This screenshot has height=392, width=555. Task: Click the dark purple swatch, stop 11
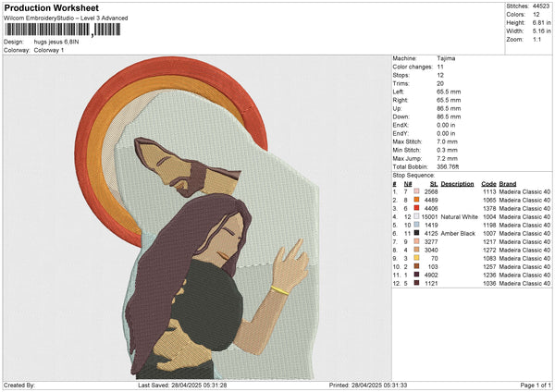pos(416,275)
